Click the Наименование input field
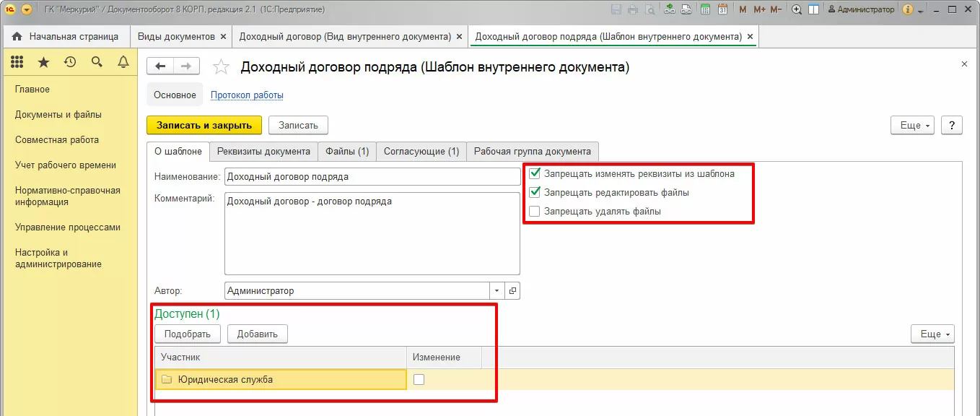 coord(372,176)
